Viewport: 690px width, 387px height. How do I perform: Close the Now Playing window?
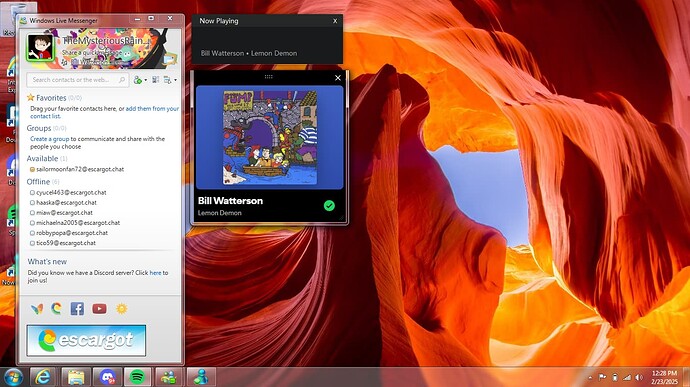click(x=335, y=21)
